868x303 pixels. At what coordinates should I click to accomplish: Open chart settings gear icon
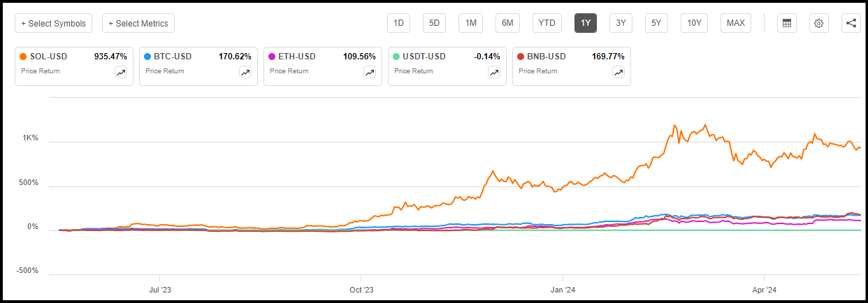pyautogui.click(x=819, y=23)
